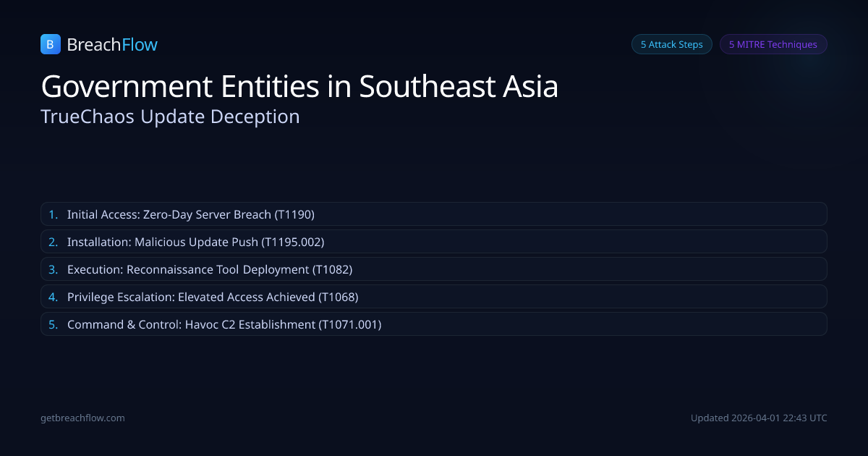Click the step number "5." marker
This screenshot has width=868, height=456.
pos(53,324)
